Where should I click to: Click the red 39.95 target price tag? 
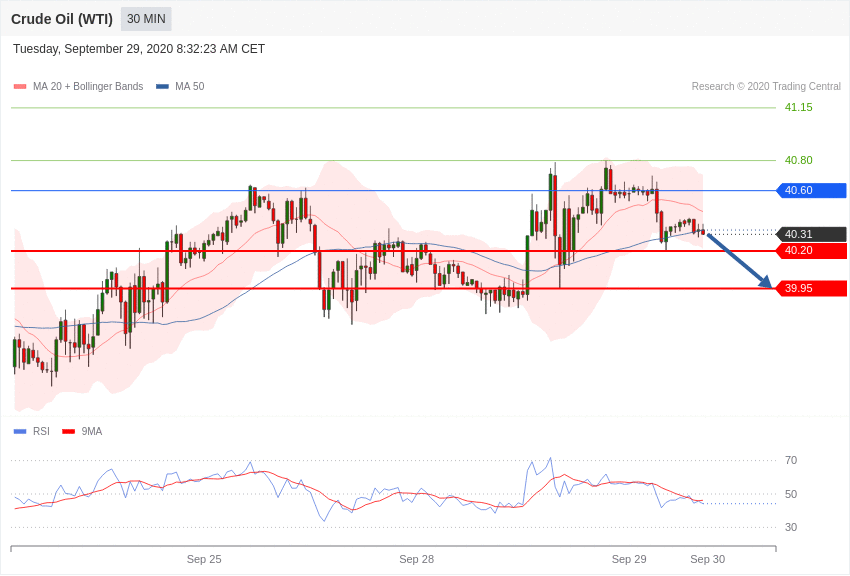[812, 288]
